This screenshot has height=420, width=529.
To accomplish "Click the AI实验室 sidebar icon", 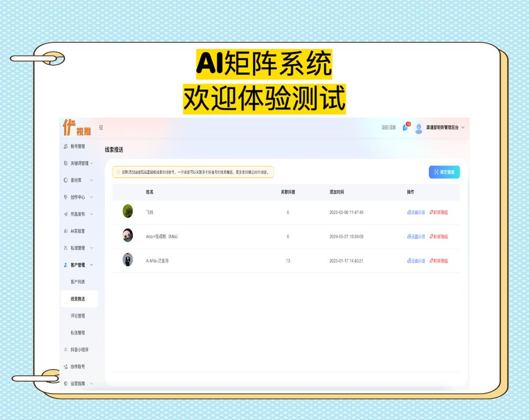I will (66, 231).
